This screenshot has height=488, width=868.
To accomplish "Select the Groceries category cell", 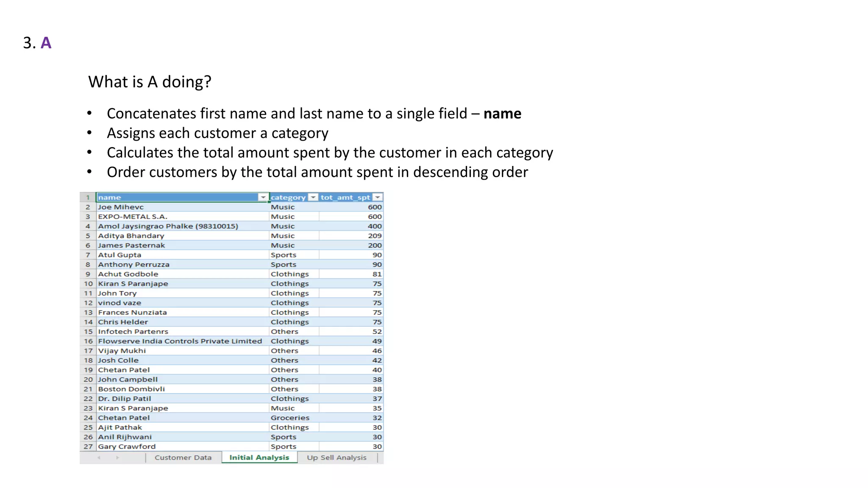I will click(294, 418).
